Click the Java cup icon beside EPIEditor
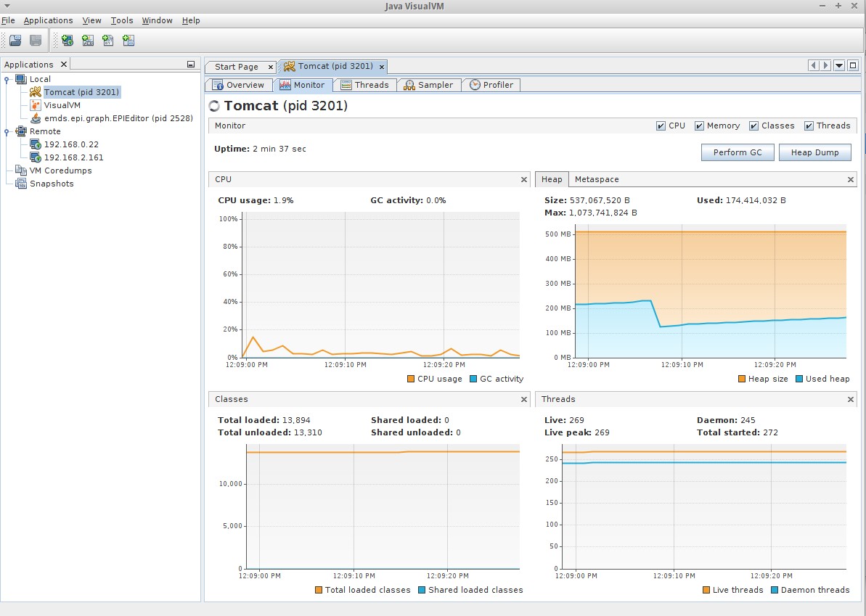This screenshot has height=616, width=866. tap(36, 118)
